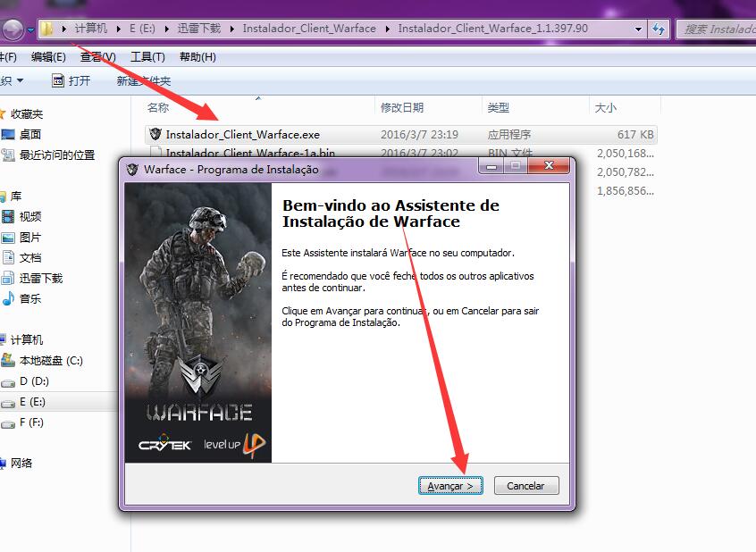Viewport: 756px width, 552px height.
Task: Click the Warface icon in the installer title bar
Action: [131, 169]
